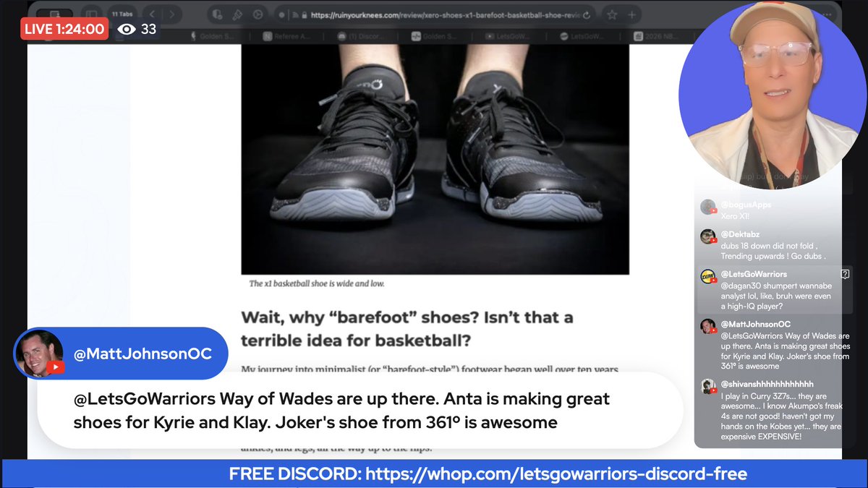Click the @bogusApps username in chat
The width and height of the screenshot is (868, 488).
tap(746, 205)
